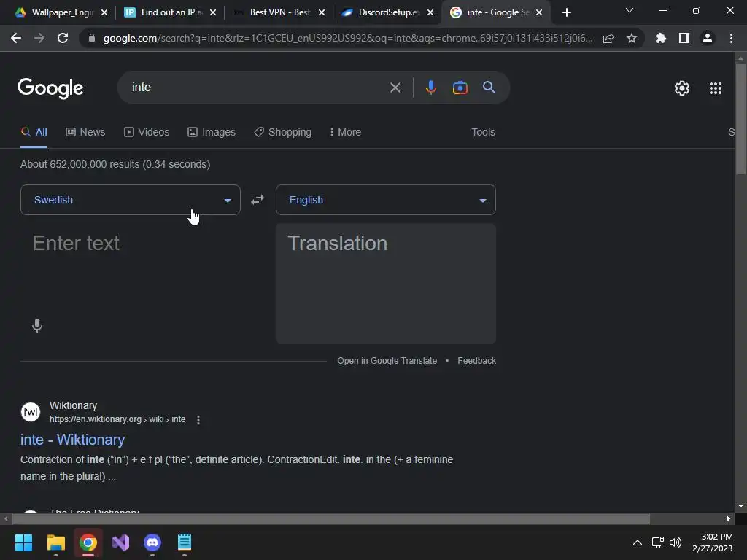Open the Chrome profile icon
This screenshot has height=560, width=747.
pos(708,38)
